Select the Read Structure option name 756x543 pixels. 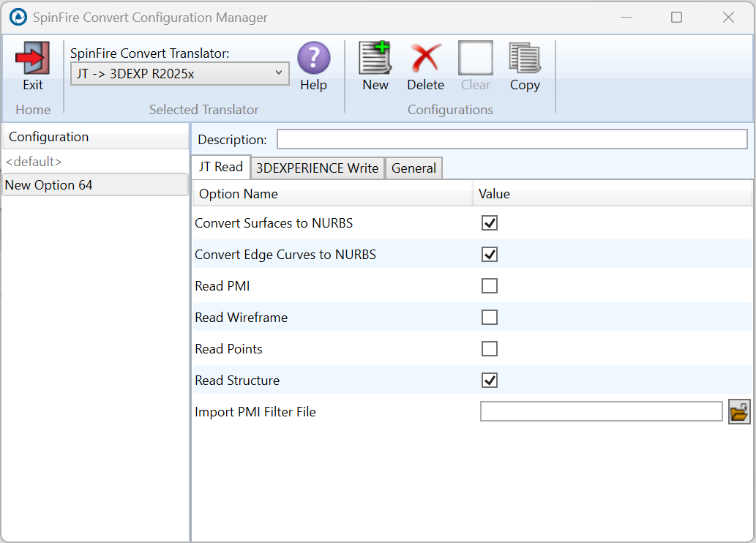coord(237,381)
